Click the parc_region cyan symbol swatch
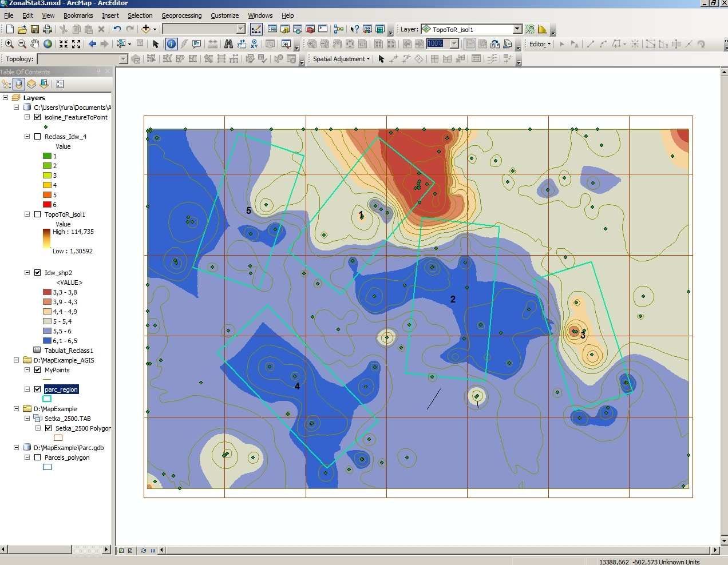 tap(48, 399)
